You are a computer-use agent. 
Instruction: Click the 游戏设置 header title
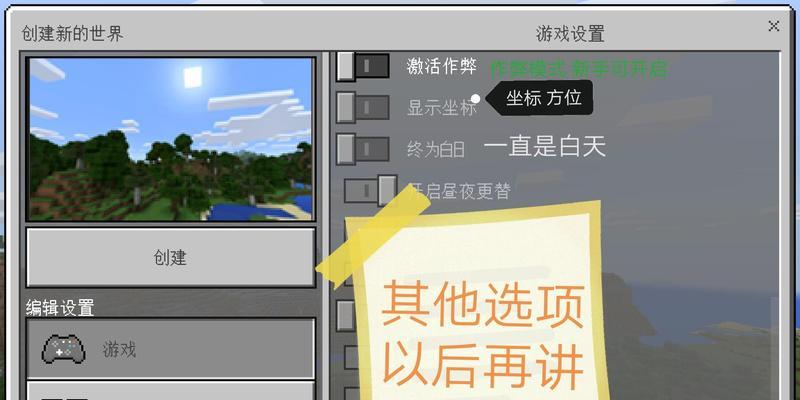pos(570,34)
